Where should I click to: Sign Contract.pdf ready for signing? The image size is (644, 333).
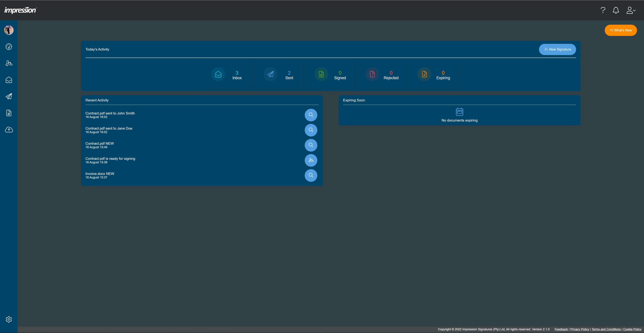point(311,160)
